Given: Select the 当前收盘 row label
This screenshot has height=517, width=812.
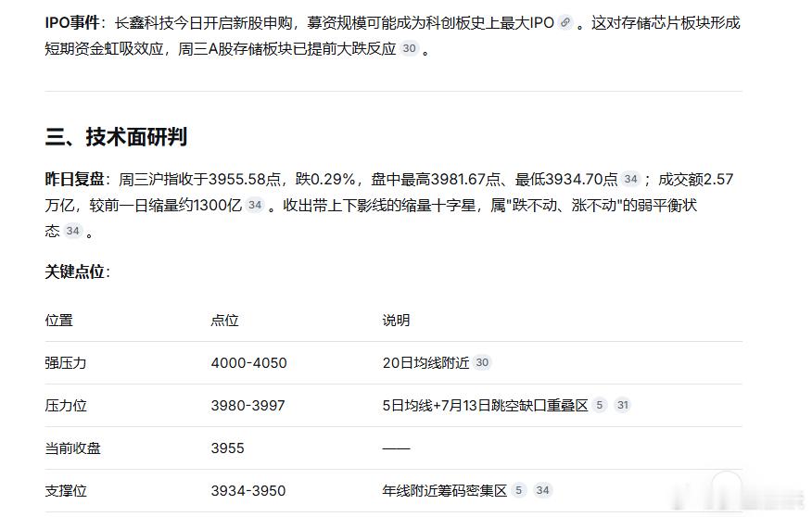Looking at the screenshot, I should (72, 448).
